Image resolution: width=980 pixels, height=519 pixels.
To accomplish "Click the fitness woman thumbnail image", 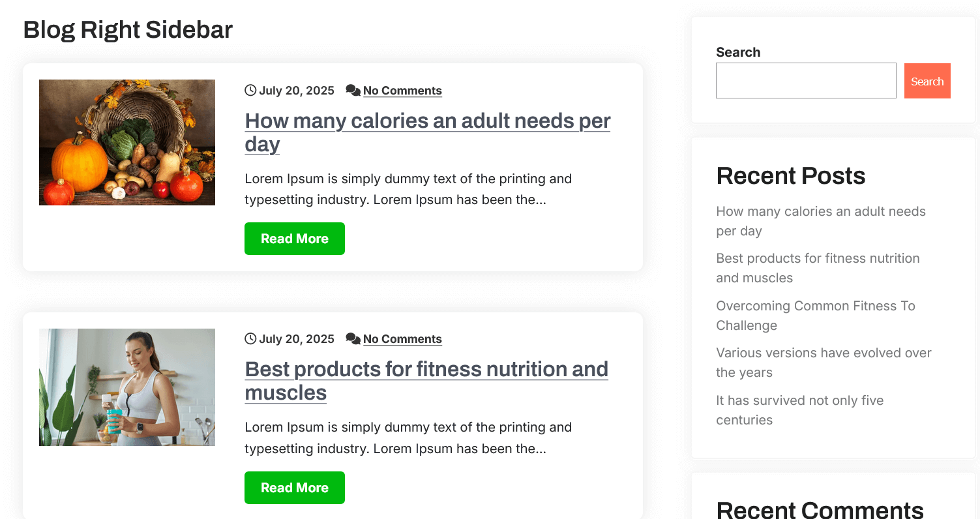I will point(127,387).
